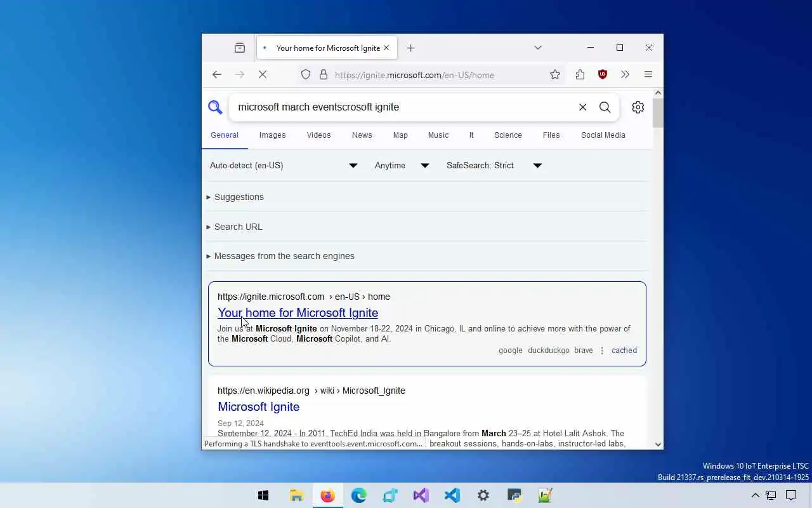Switch to the Images tab
This screenshot has height=508, width=812.
[272, 135]
